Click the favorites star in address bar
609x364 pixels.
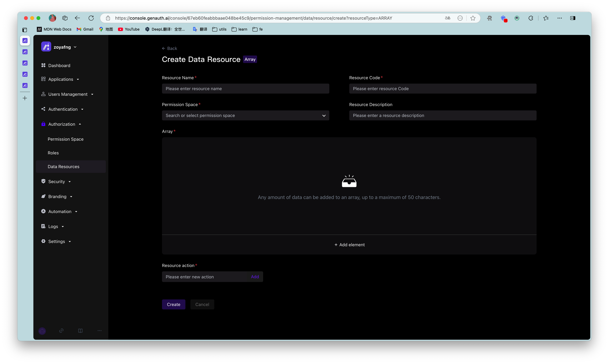click(473, 18)
